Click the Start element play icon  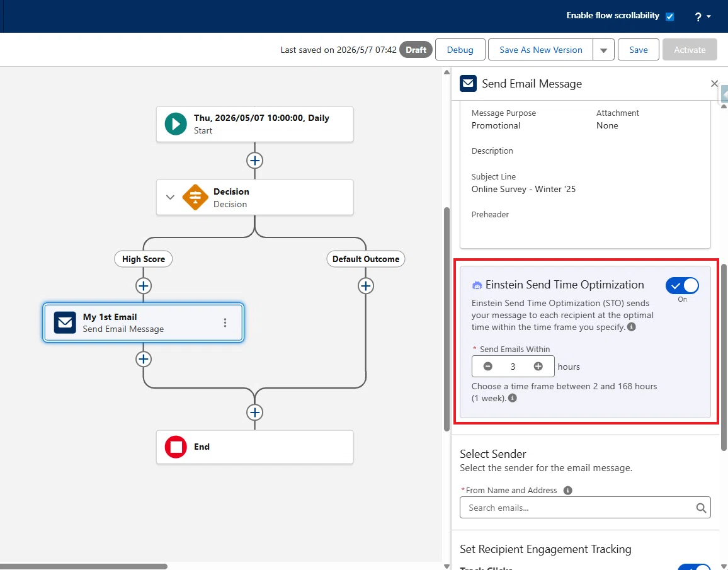(x=176, y=124)
